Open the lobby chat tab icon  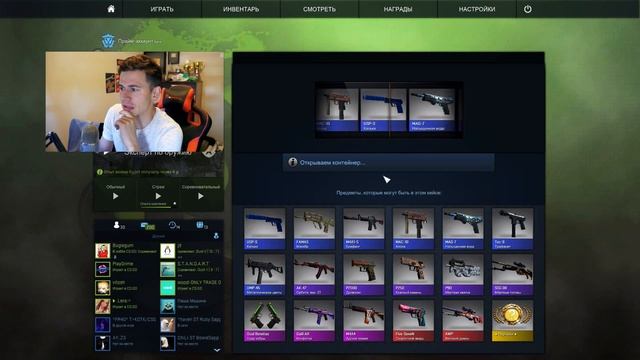147,226
